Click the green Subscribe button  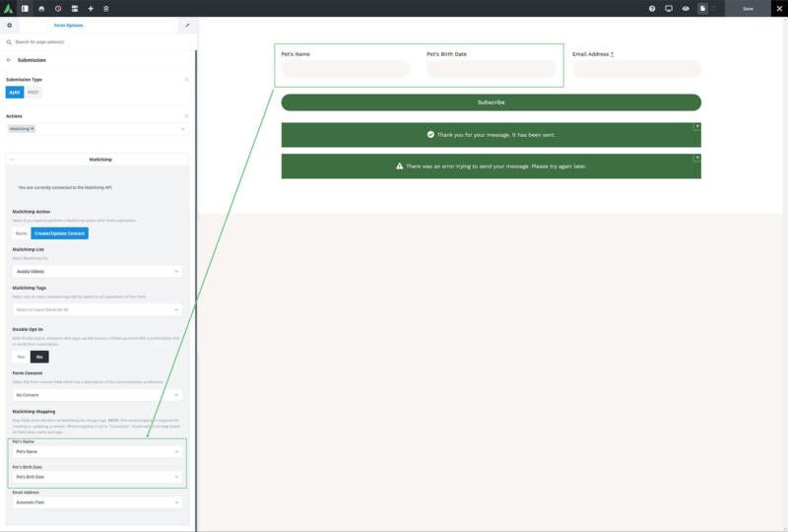coord(491,102)
